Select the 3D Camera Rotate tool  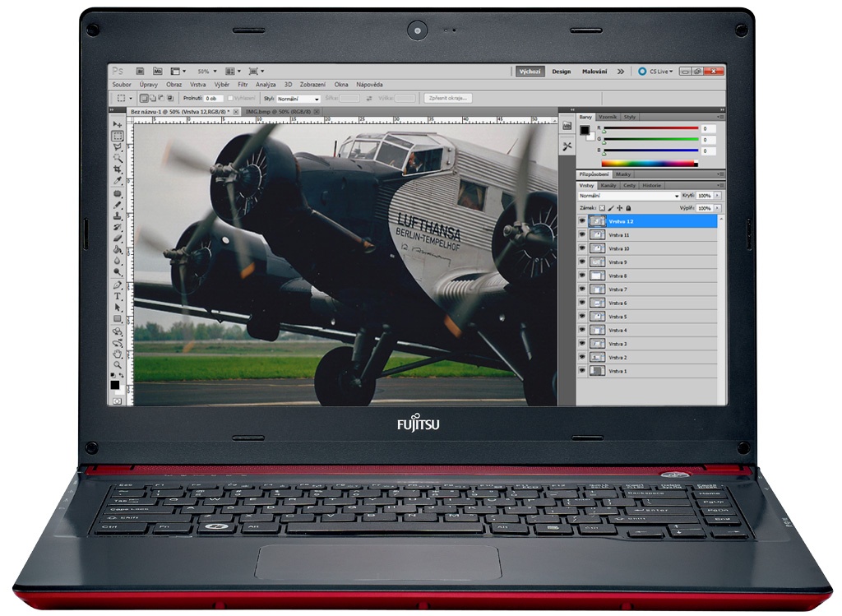coord(117,342)
